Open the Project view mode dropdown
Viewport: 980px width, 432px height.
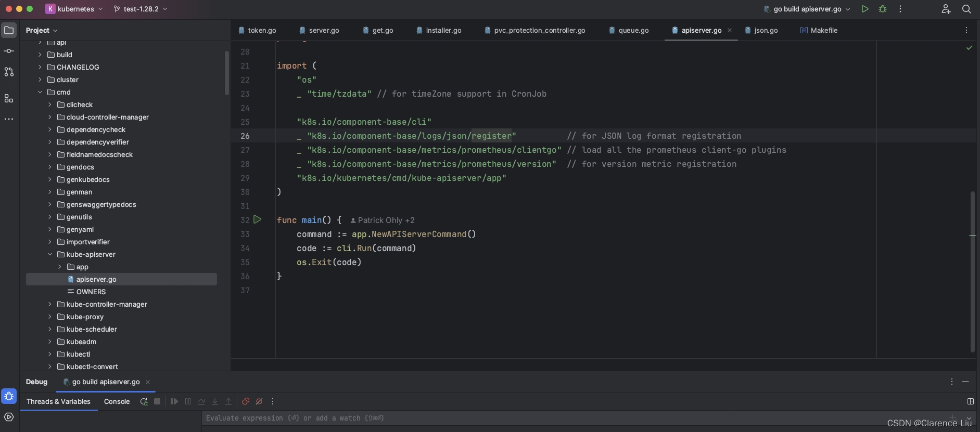tap(42, 30)
